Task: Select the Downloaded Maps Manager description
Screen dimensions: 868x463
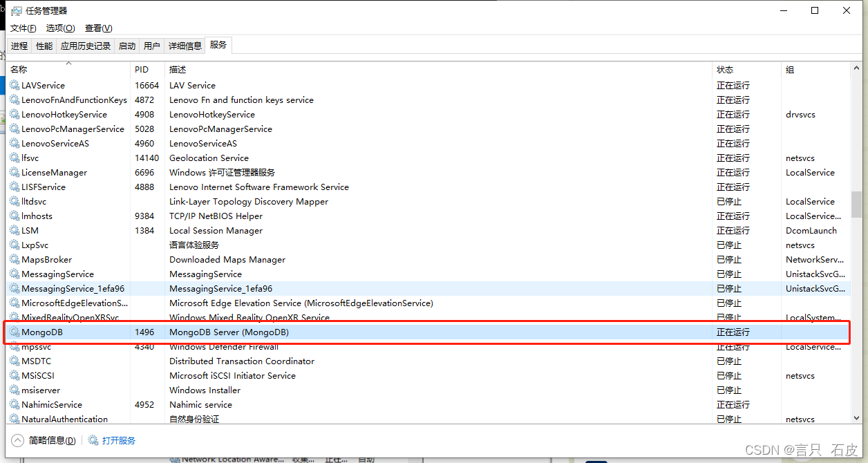Action: coord(227,259)
